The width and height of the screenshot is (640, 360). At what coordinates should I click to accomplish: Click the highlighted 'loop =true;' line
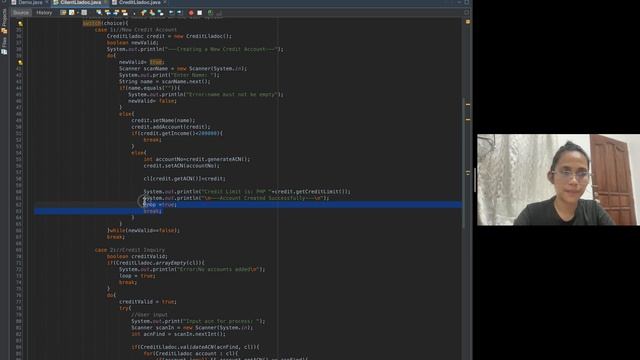[160, 204]
